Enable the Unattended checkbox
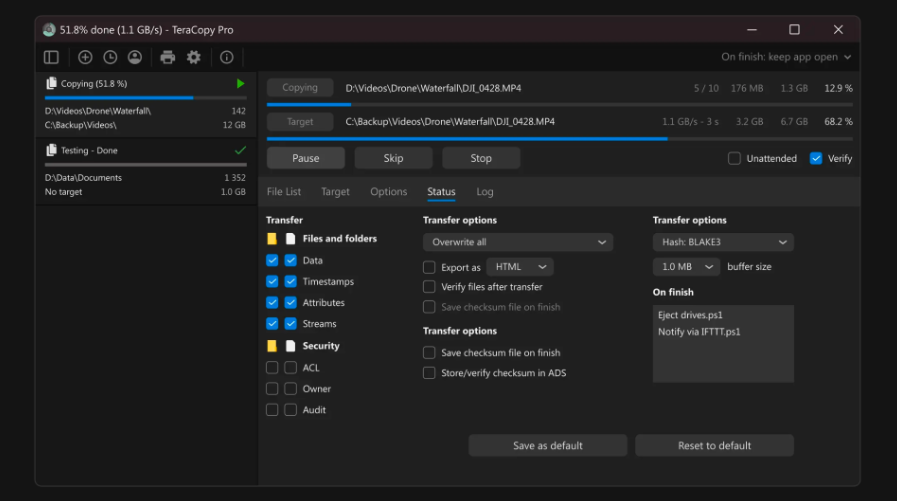The image size is (897, 501). click(734, 158)
